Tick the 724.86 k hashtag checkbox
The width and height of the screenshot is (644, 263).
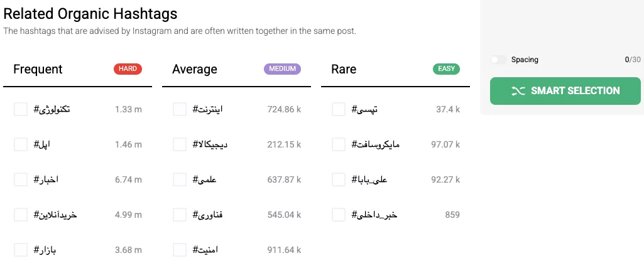(x=180, y=110)
